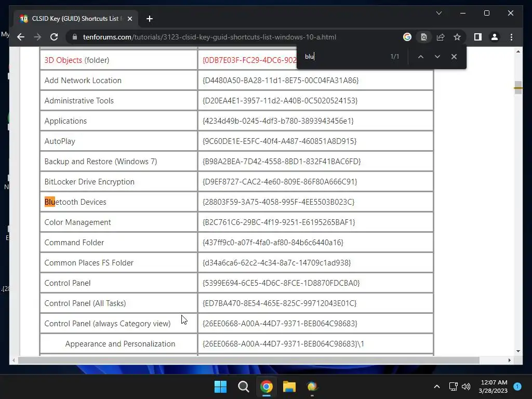Click GUID {B98A2BEA-7D42-4558-8BD1-832F41BAC6FD}
532x399 pixels.
282,162
